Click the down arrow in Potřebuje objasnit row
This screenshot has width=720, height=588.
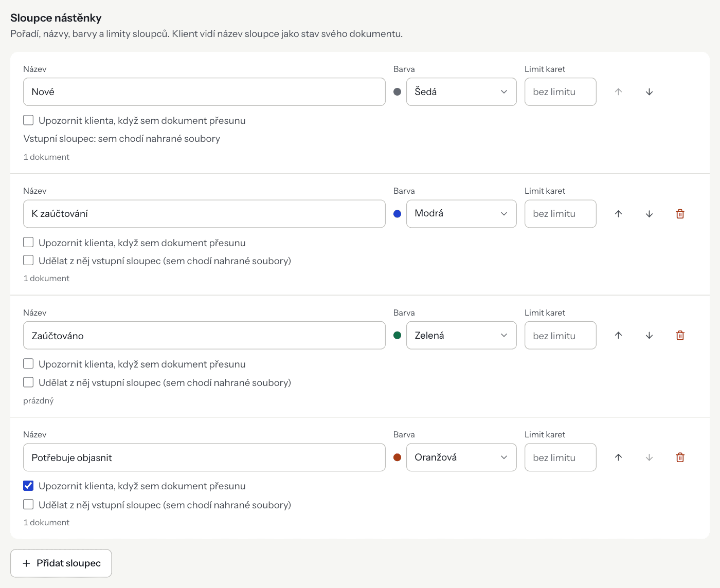[649, 457]
